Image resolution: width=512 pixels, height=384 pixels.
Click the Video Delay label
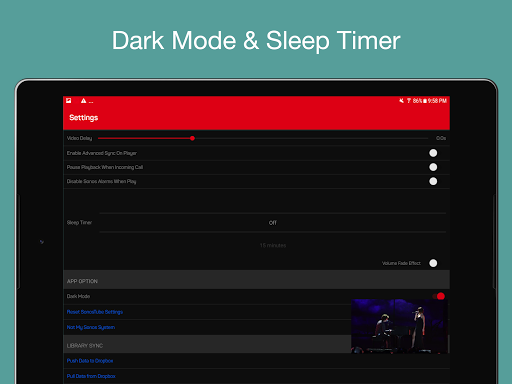click(79, 138)
